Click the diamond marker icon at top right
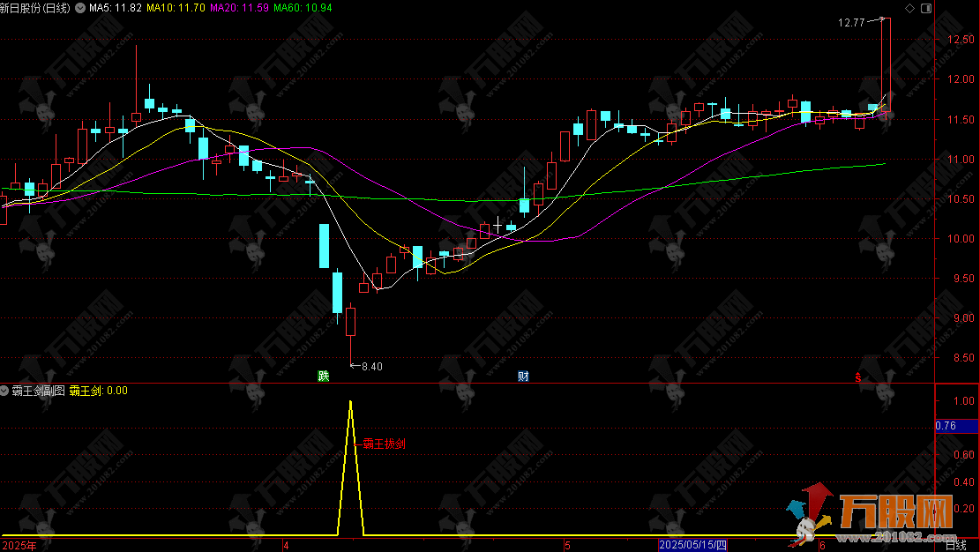Image resolution: width=980 pixels, height=552 pixels. pos(910,8)
